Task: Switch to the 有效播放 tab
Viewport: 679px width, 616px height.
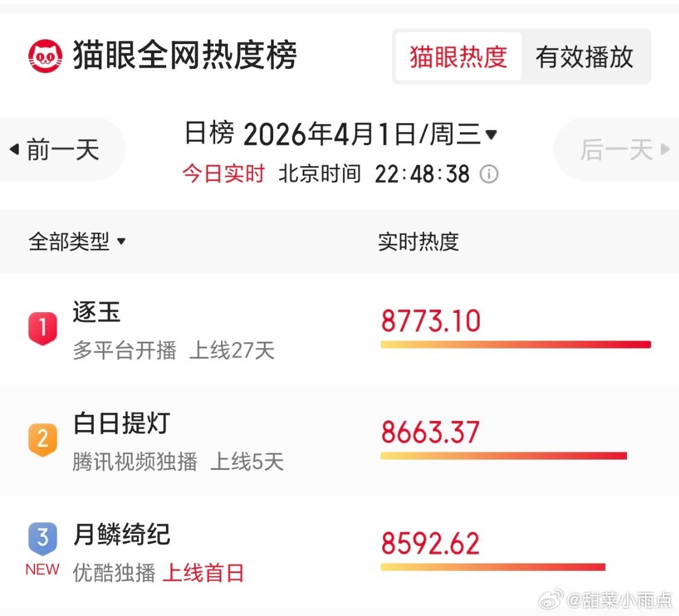Action: click(585, 57)
